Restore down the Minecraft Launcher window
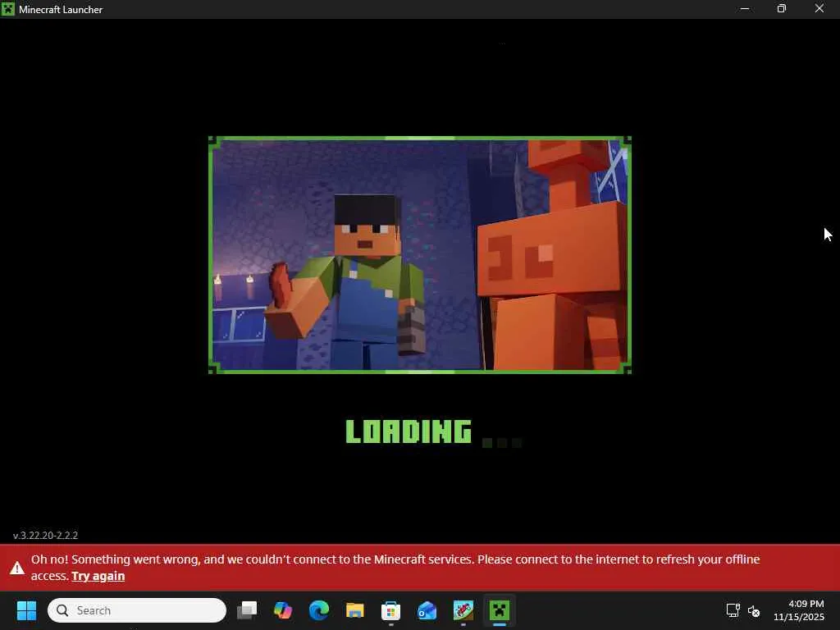Viewport: 840px width, 630px height. (x=782, y=9)
